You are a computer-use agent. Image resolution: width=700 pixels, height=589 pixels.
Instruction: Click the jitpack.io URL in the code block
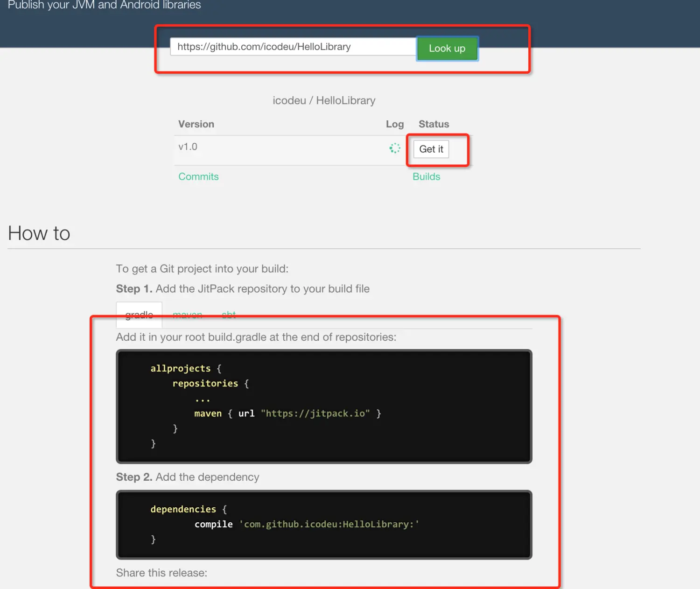pos(315,414)
